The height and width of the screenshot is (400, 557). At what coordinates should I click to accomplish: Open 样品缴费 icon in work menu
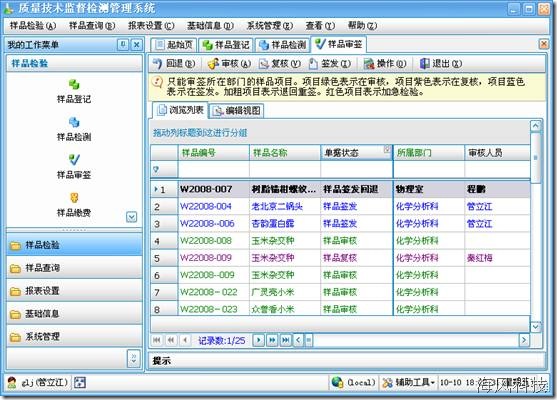click(74, 205)
